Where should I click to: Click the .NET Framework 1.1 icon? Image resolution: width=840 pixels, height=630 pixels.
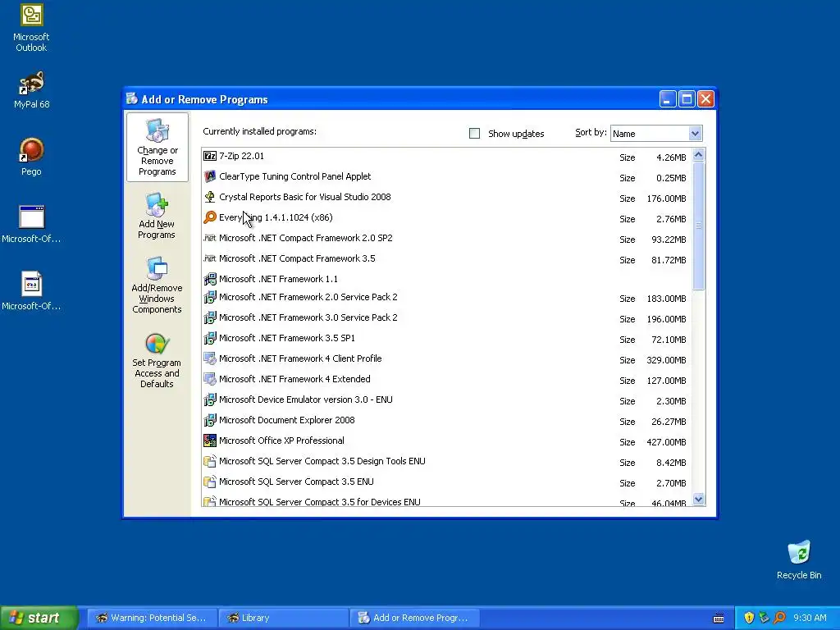tap(210, 279)
